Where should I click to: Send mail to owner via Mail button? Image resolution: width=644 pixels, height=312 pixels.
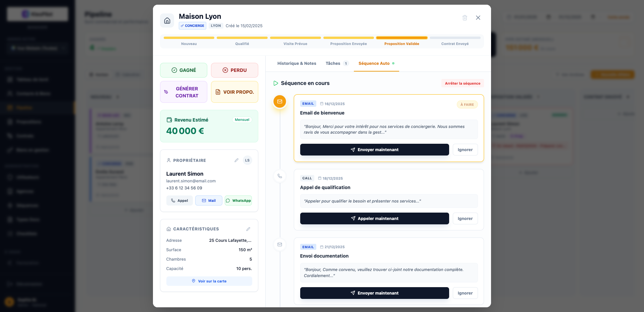(x=209, y=200)
